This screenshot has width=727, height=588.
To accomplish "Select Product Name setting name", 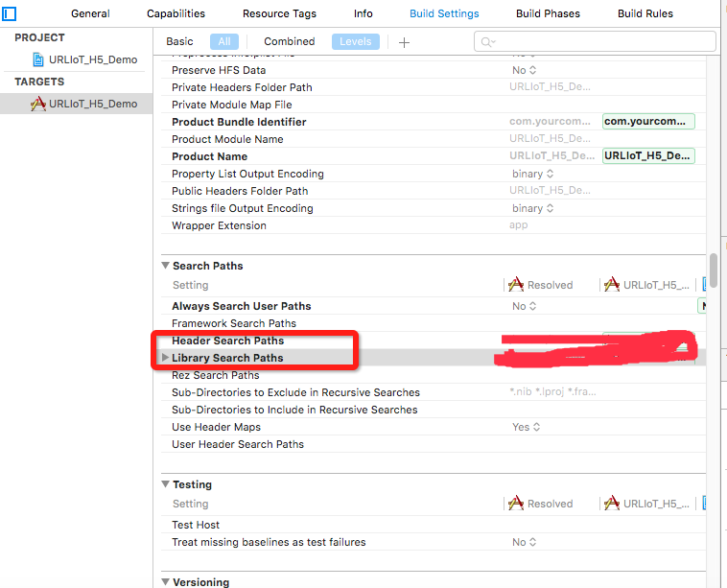I will click(x=210, y=156).
